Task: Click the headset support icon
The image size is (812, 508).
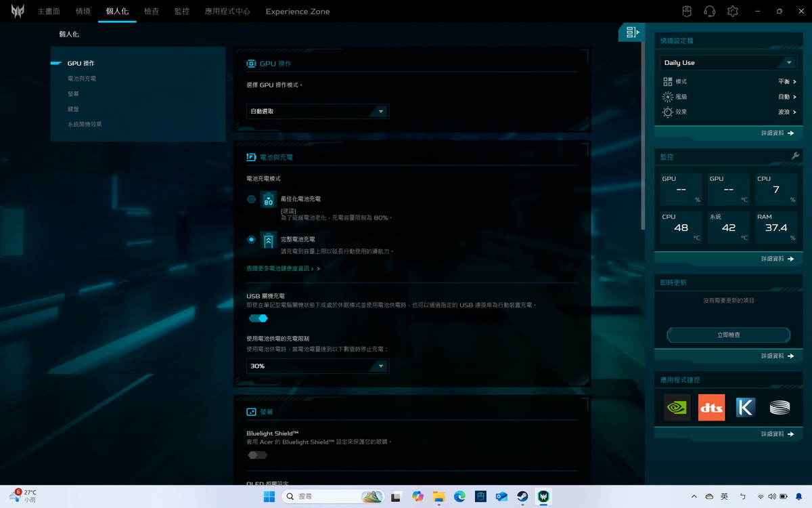Action: (x=709, y=12)
